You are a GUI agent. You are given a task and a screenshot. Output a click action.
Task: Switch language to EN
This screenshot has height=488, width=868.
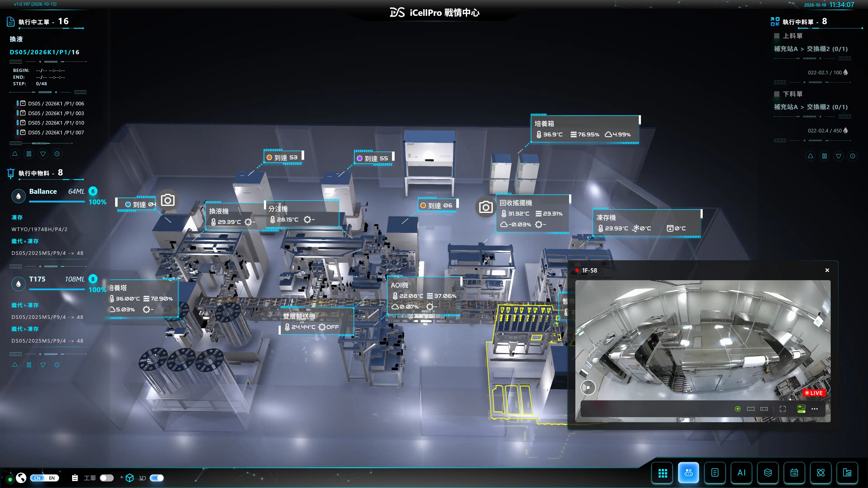pyautogui.click(x=52, y=478)
